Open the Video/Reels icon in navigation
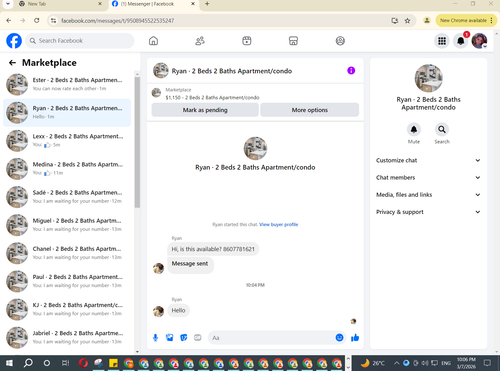The height and width of the screenshot is (371, 500). (x=247, y=41)
